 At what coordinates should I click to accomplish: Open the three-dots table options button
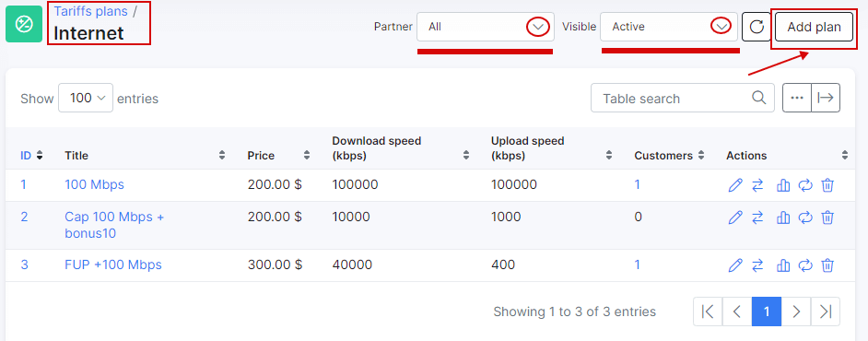click(797, 98)
